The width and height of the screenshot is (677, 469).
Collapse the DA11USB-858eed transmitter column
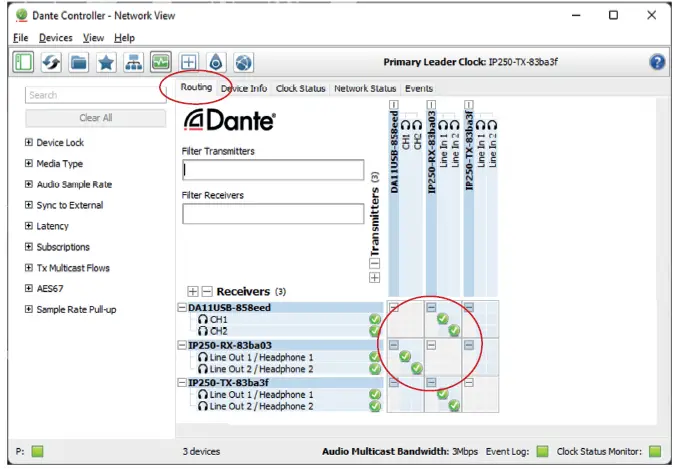(393, 105)
